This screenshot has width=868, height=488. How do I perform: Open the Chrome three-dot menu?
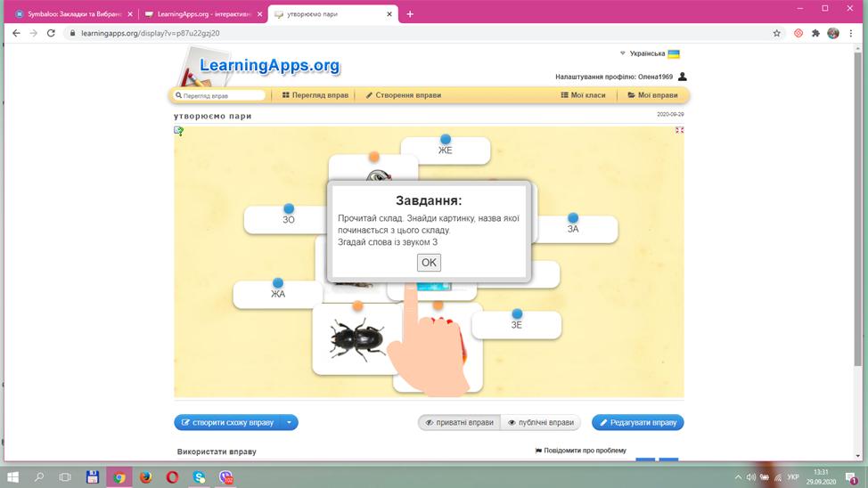[x=851, y=33]
